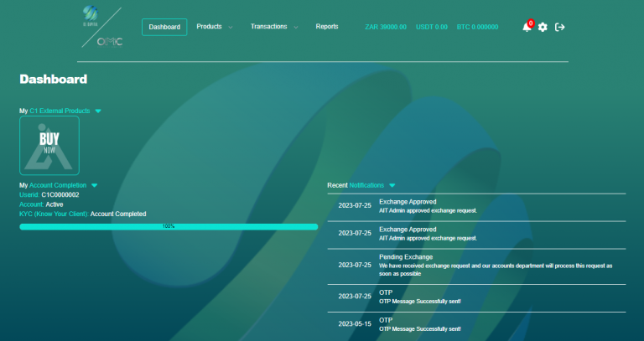Select the Dashboard tab
The height and width of the screenshot is (341, 644).
point(164,27)
